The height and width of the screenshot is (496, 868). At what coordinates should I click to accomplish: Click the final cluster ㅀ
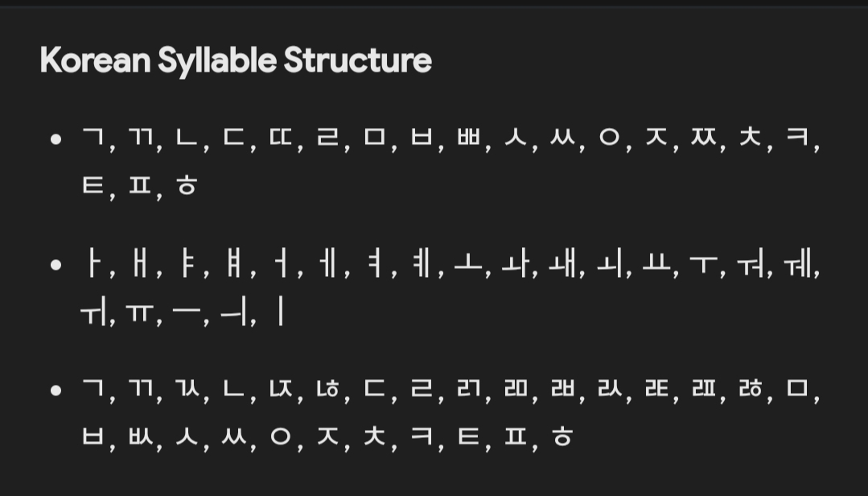pyautogui.click(x=751, y=388)
